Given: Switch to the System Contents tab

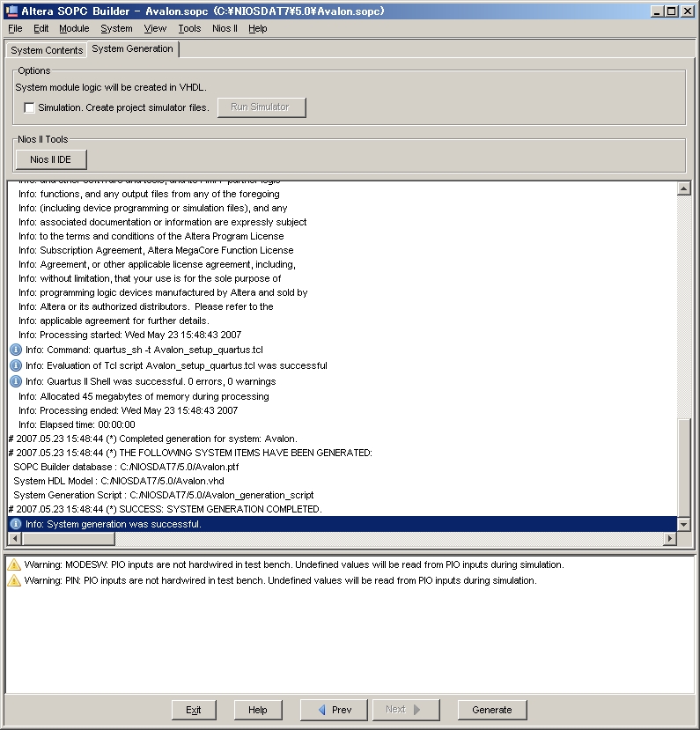Looking at the screenshot, I should [47, 50].
